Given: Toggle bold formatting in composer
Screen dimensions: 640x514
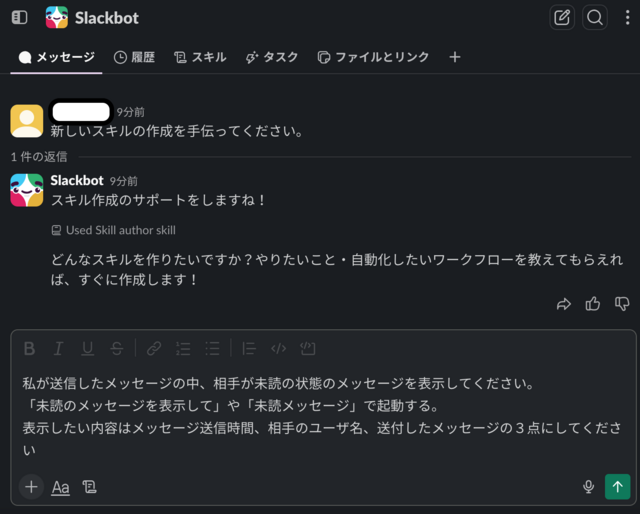Looking at the screenshot, I should click(29, 349).
